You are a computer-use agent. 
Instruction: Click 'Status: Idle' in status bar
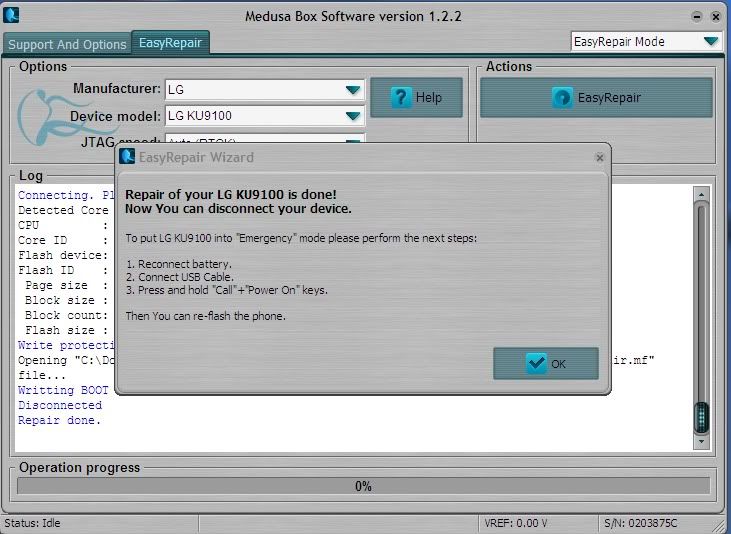32,523
